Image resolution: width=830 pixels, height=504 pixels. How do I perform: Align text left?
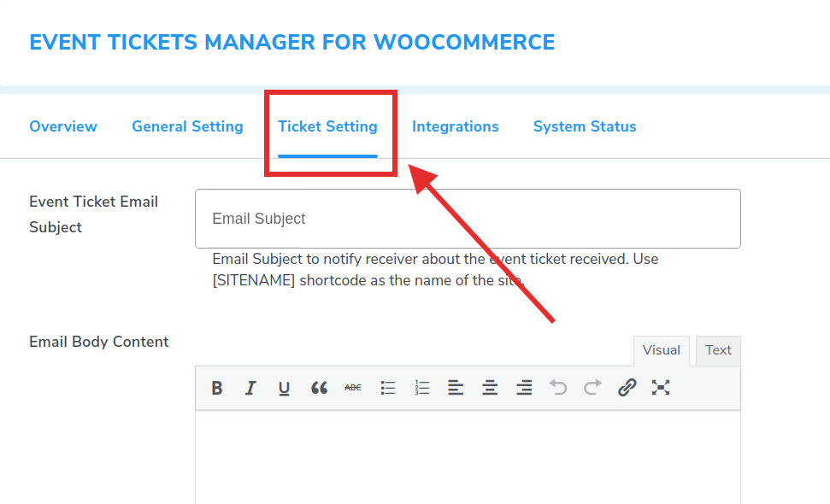(x=456, y=388)
